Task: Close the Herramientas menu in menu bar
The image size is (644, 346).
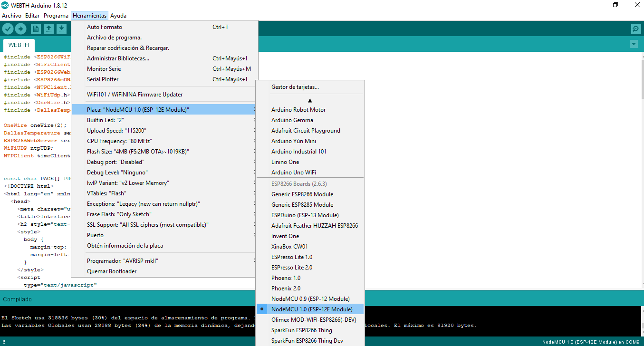Action: coord(90,16)
